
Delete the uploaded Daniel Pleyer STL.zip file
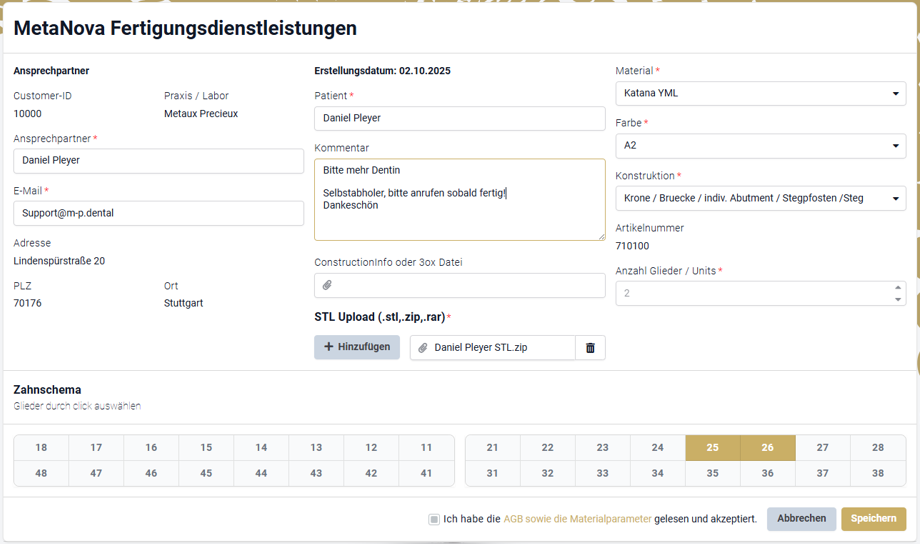pyautogui.click(x=590, y=347)
